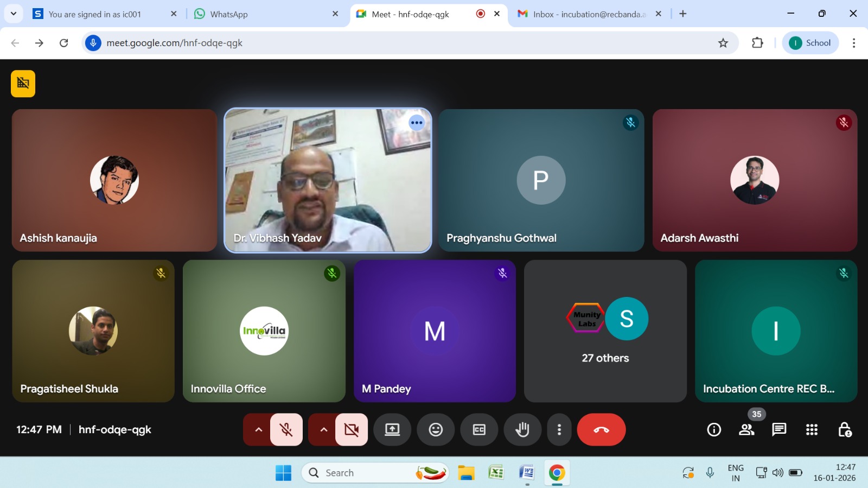The height and width of the screenshot is (488, 868).
Task: Open more options three-dot menu
Action: [559, 430]
